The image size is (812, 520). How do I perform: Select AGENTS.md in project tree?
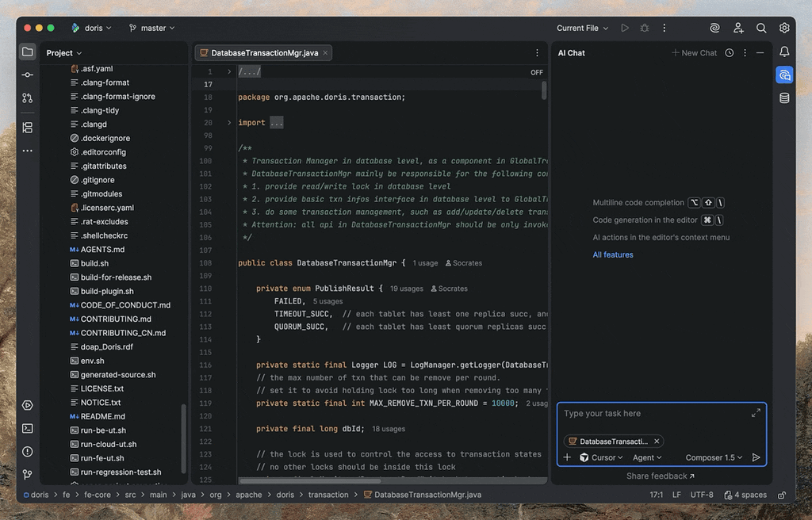pos(102,250)
